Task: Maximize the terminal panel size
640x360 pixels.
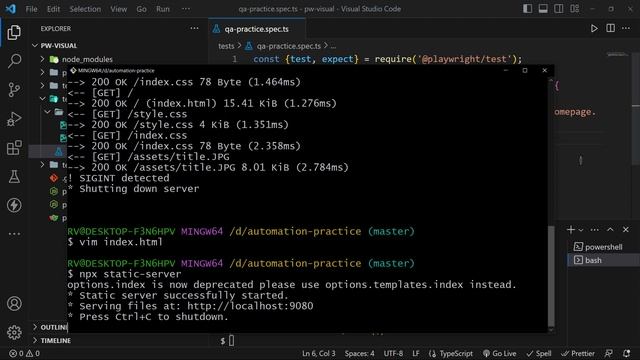Action: click(610, 230)
